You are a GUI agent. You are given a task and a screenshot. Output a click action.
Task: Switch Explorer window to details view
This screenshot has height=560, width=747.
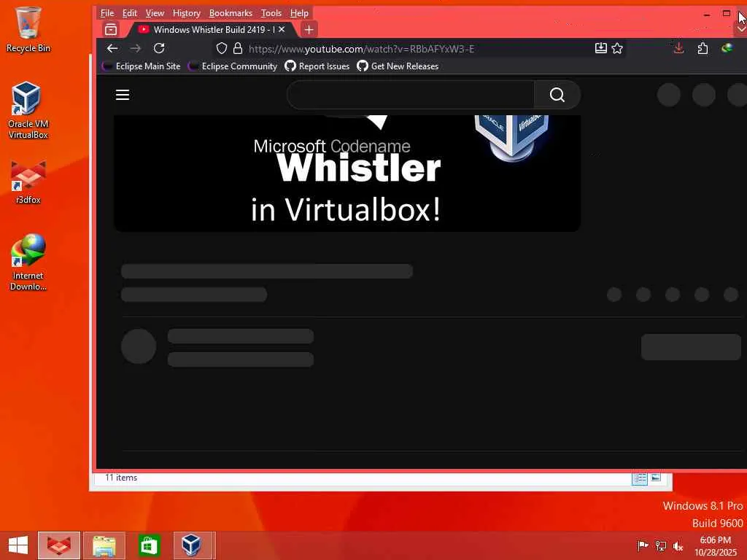[639, 478]
